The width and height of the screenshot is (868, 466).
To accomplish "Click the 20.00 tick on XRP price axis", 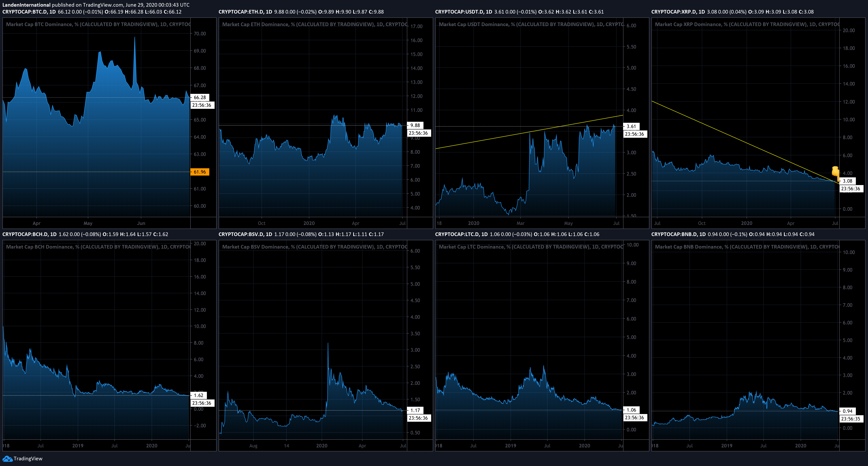I will (849, 30).
